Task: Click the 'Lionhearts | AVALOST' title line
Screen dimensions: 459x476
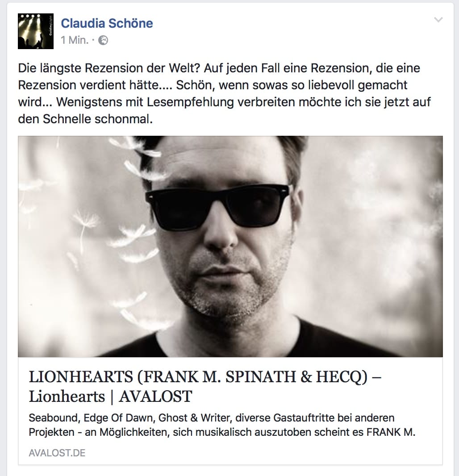Action: (110, 397)
